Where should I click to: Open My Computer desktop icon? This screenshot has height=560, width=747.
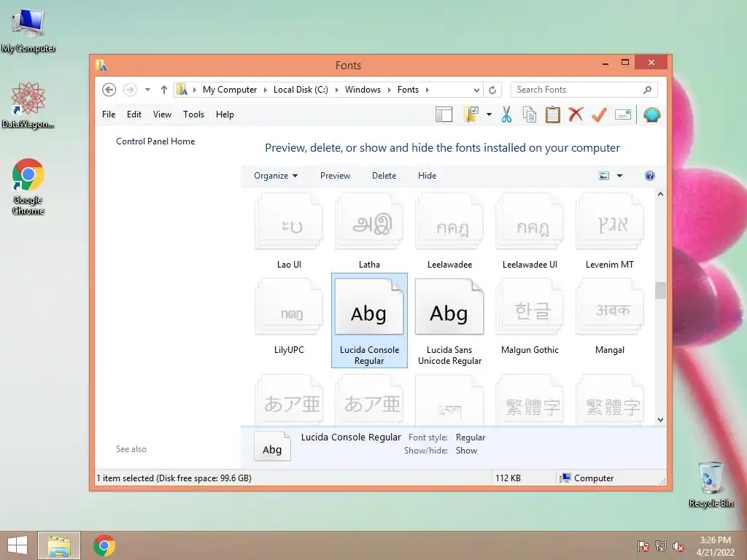[x=28, y=31]
